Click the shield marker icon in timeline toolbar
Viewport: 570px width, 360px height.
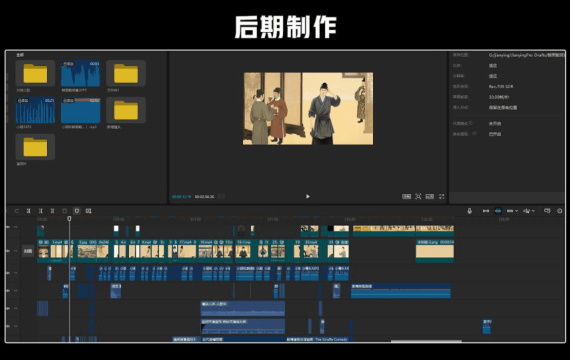(76, 211)
